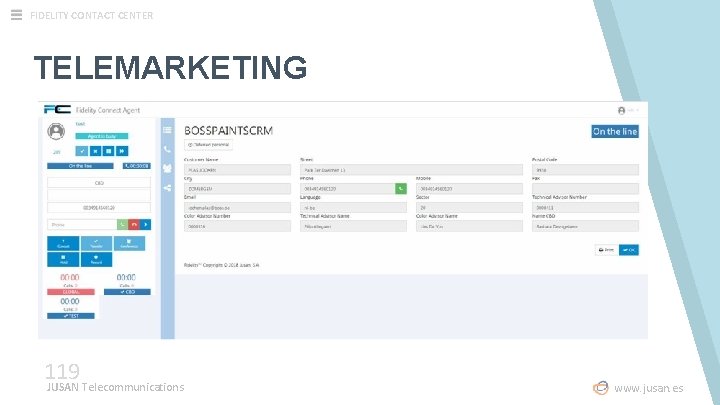
Task: Click the On the line status badge
Action: coord(615,131)
